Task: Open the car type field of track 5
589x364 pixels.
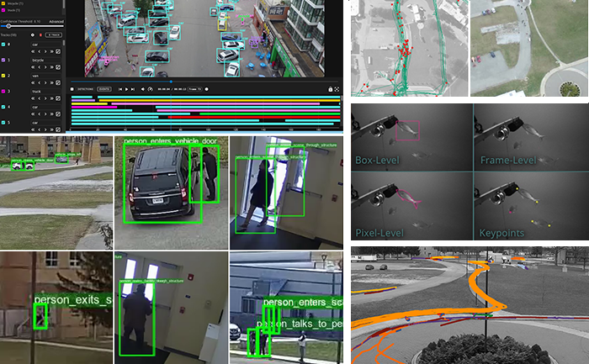Action: point(45,123)
